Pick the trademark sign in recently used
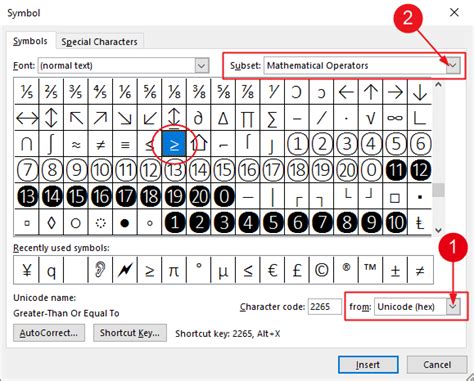474x381 pixels. 371,270
